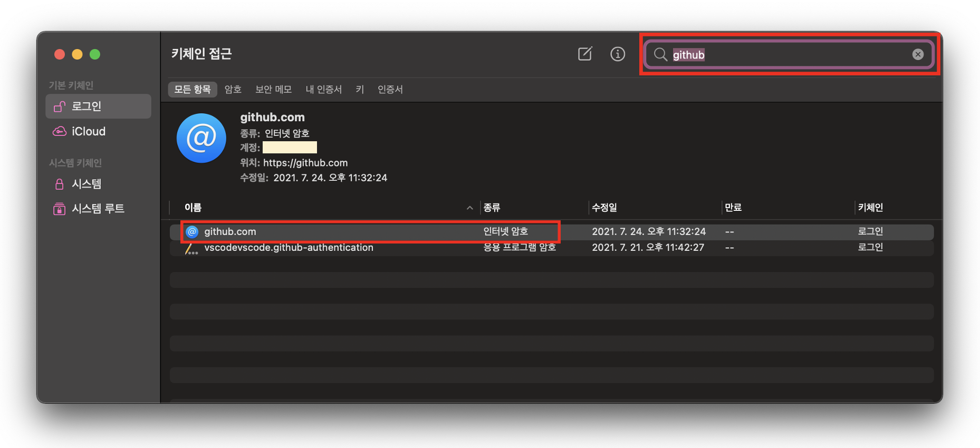The image size is (980, 448).
Task: Sort by the 이름 column header
Action: [193, 208]
